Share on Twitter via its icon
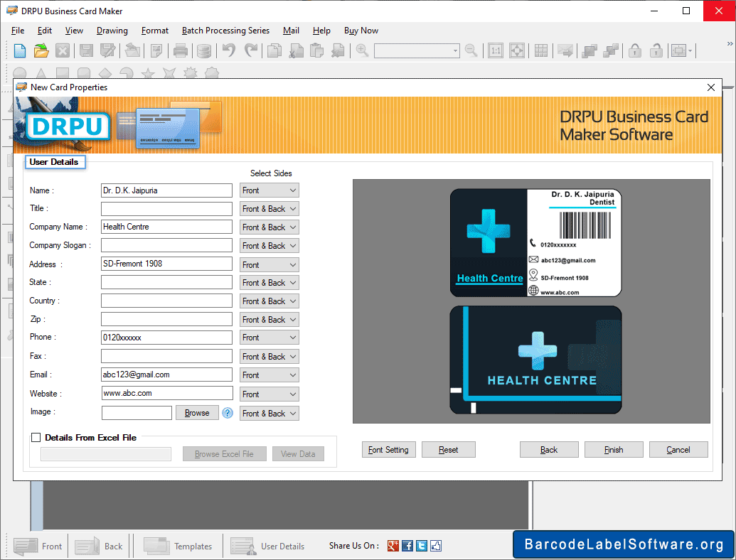The height and width of the screenshot is (560, 736). click(x=422, y=546)
